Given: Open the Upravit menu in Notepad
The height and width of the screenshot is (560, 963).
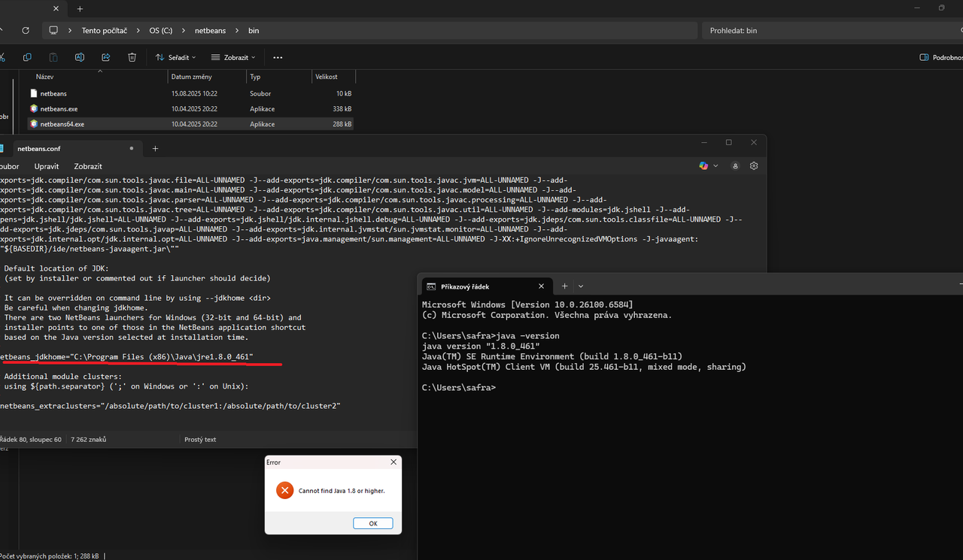Looking at the screenshot, I should pyautogui.click(x=47, y=166).
